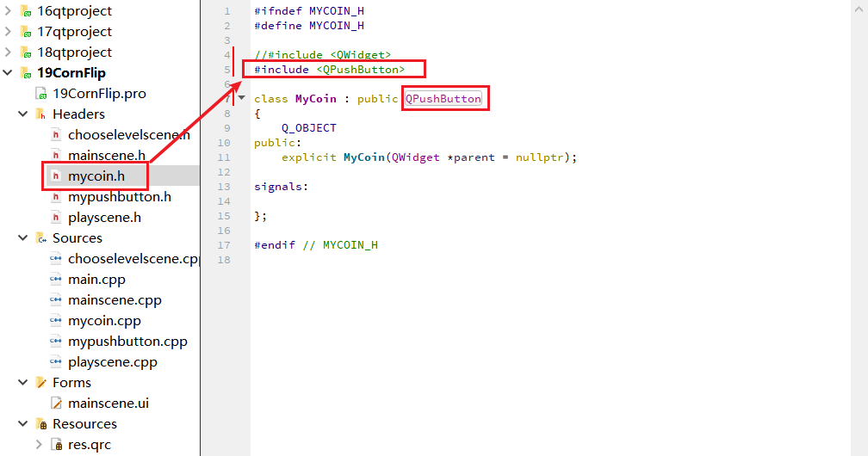868x456 pixels.
Task: Click the chooselevelscene.h header file icon
Action: [x=56, y=134]
